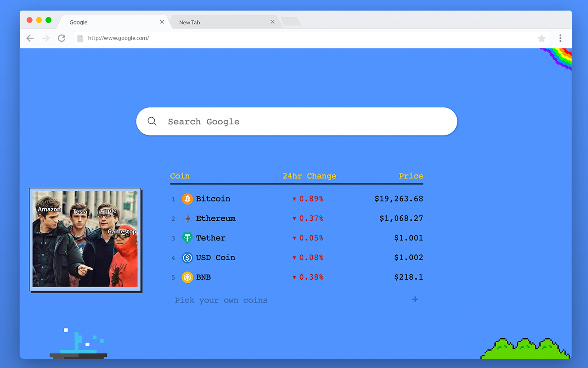Click Tether's 0.05% change value
588x368 pixels.
click(x=311, y=238)
